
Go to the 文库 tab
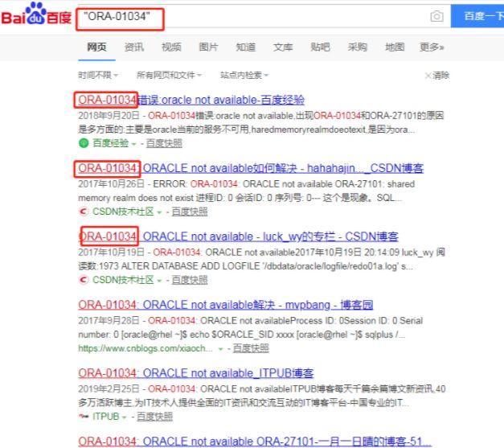[x=283, y=47]
